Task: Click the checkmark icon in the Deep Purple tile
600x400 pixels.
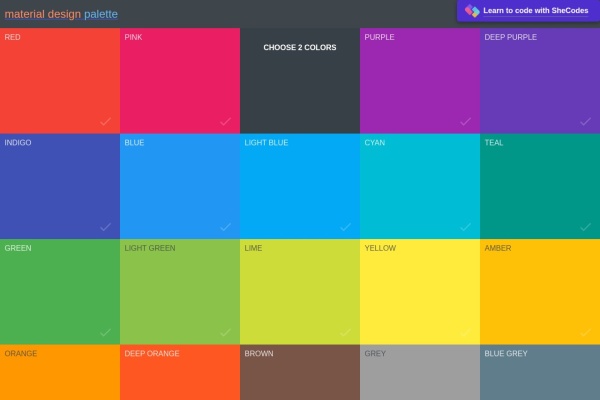Action: (x=585, y=121)
